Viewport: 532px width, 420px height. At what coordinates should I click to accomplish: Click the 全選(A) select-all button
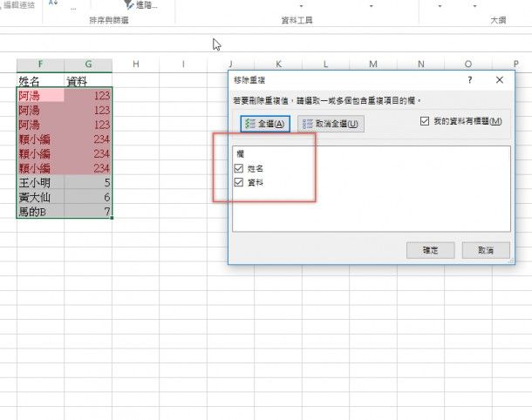265,124
